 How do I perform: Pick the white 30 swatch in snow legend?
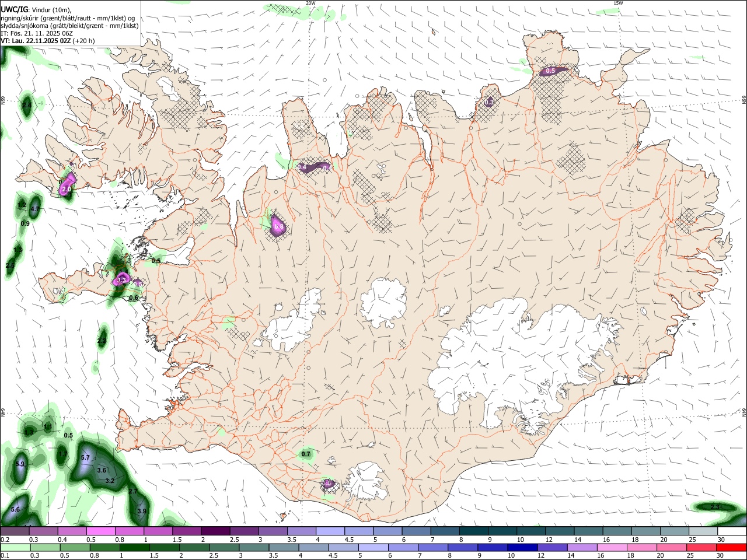pos(731,531)
